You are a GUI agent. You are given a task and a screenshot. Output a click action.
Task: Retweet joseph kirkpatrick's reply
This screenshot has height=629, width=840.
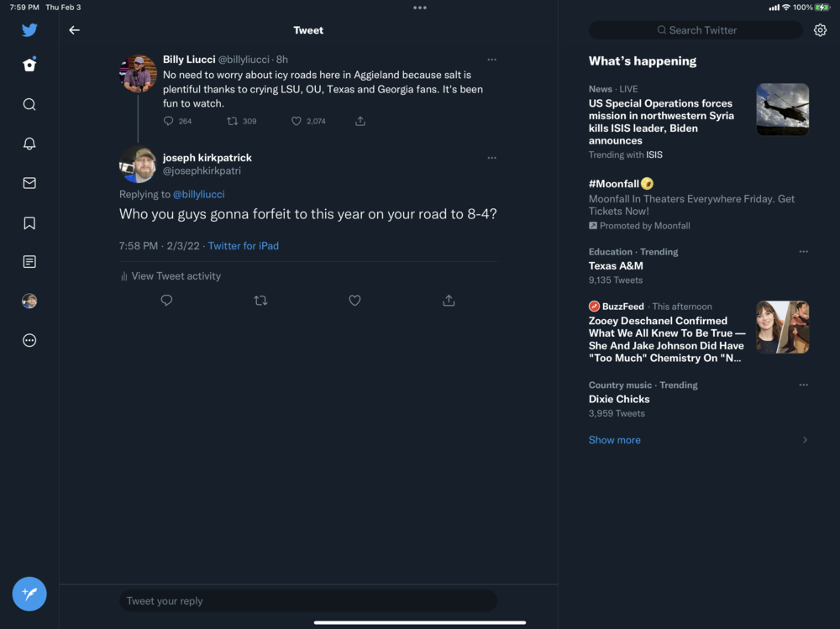click(x=260, y=301)
